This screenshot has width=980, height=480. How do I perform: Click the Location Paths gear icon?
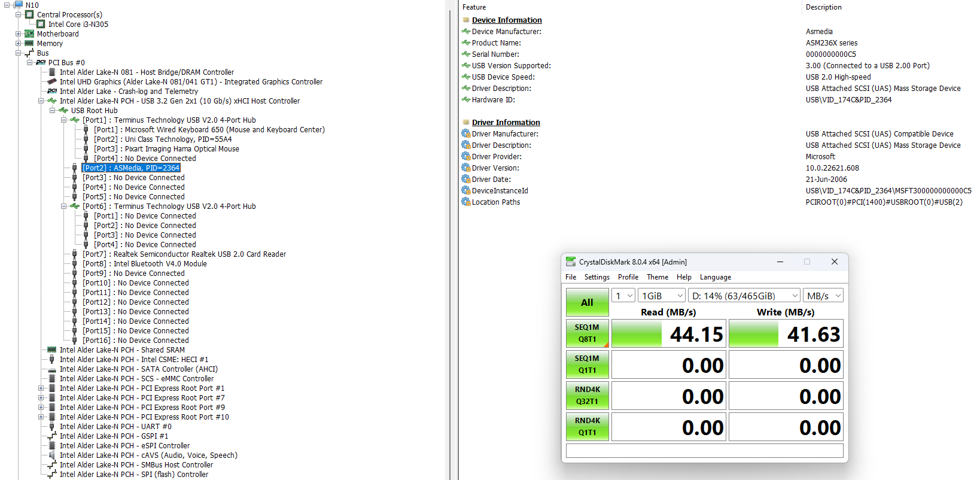point(466,202)
